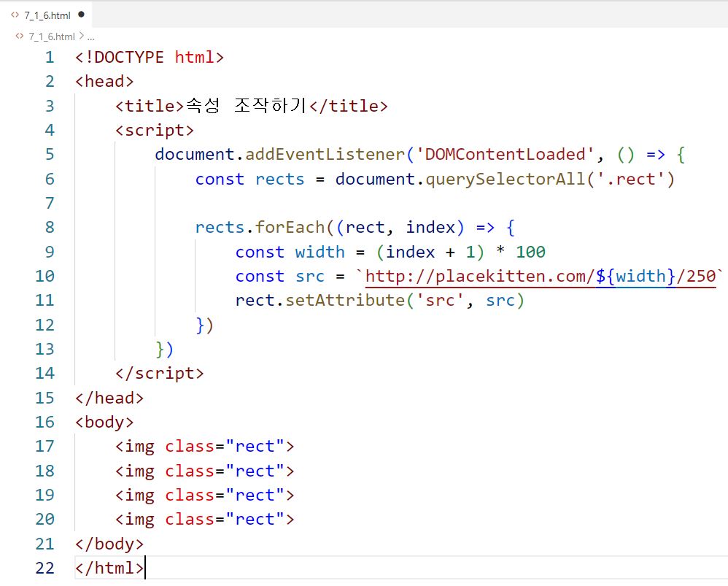The image size is (728, 586).
Task: Click the placekitten.com URL on line 10
Action: point(541,277)
